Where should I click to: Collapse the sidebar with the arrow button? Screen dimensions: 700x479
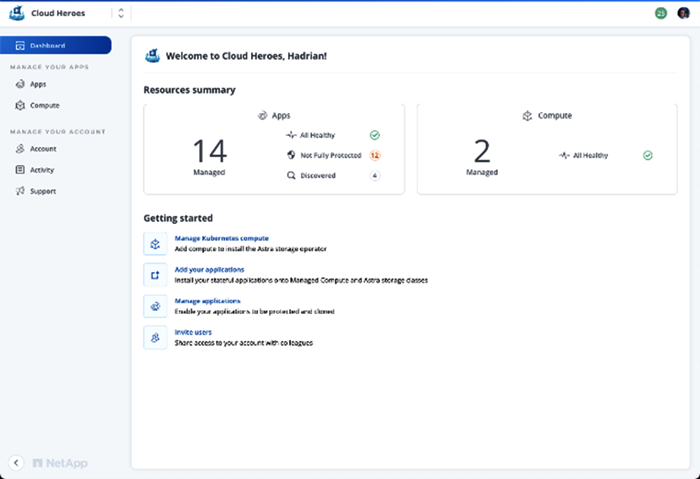16,462
